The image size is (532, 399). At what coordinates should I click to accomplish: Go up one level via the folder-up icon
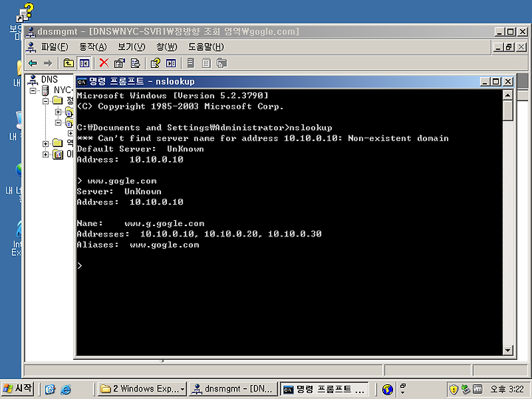pyautogui.click(x=69, y=63)
